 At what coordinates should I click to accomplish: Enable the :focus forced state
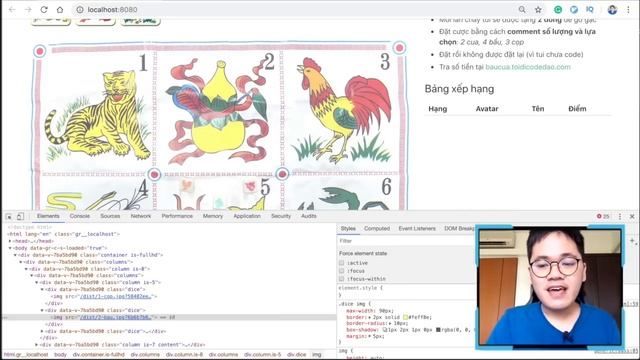coord(341,271)
